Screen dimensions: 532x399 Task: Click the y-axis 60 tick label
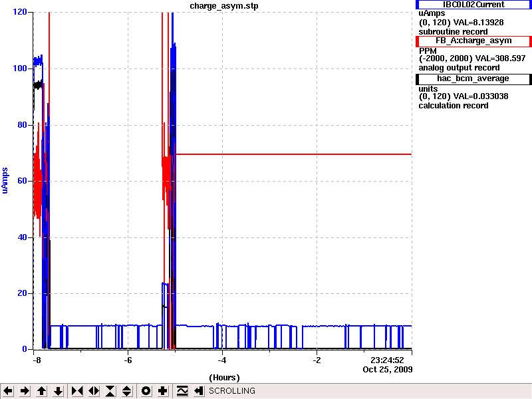tap(22, 181)
